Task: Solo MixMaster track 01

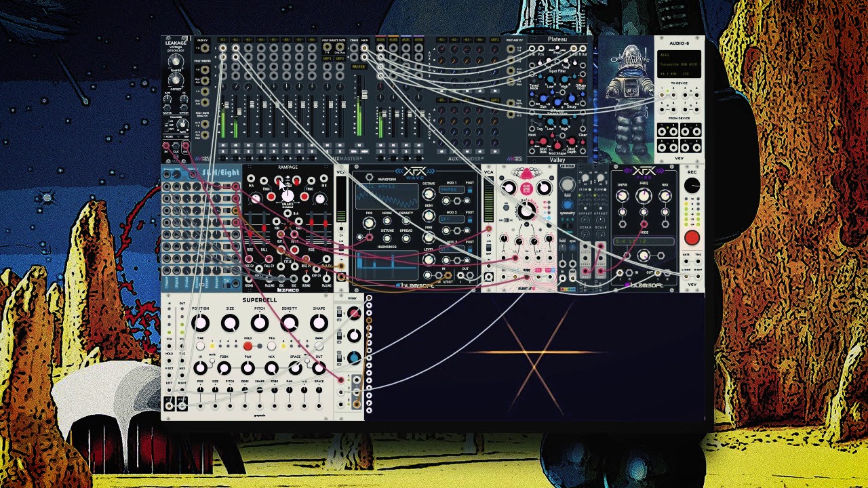Action: click(x=223, y=152)
